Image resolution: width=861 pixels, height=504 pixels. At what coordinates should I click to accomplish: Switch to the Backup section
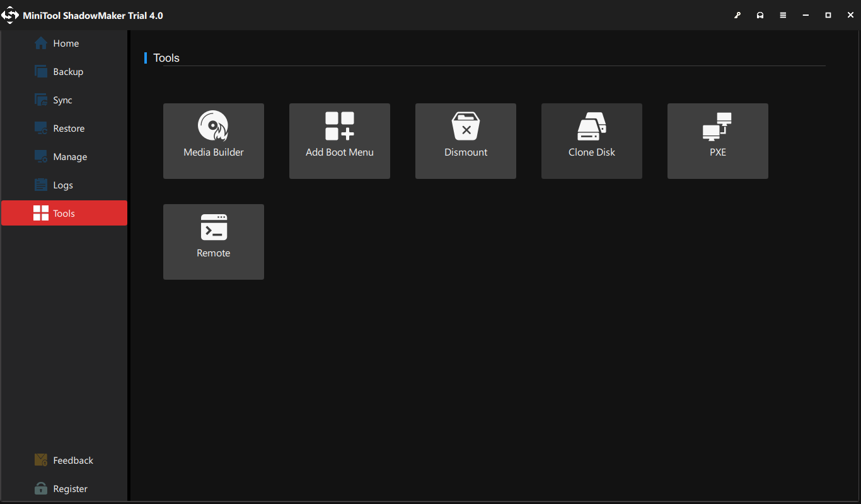[x=64, y=72]
